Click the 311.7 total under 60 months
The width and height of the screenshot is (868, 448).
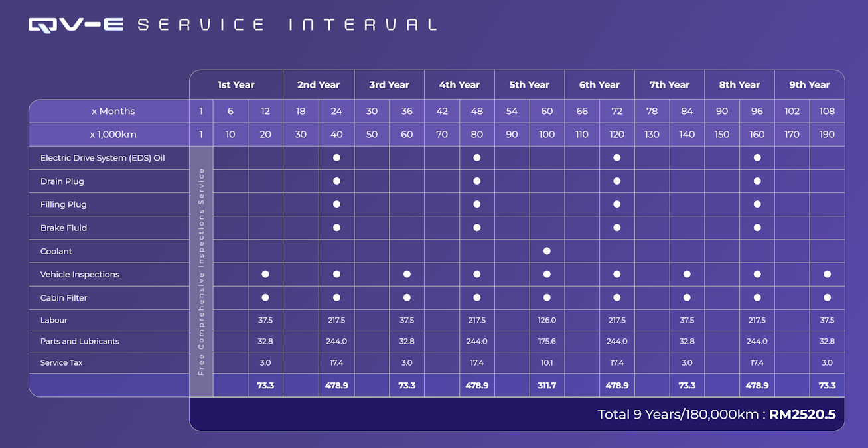pyautogui.click(x=547, y=386)
